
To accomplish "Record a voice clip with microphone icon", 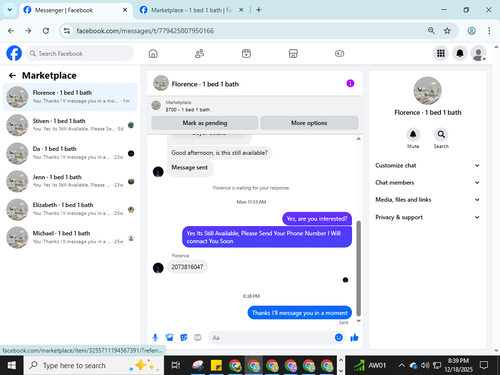I will click(x=155, y=338).
